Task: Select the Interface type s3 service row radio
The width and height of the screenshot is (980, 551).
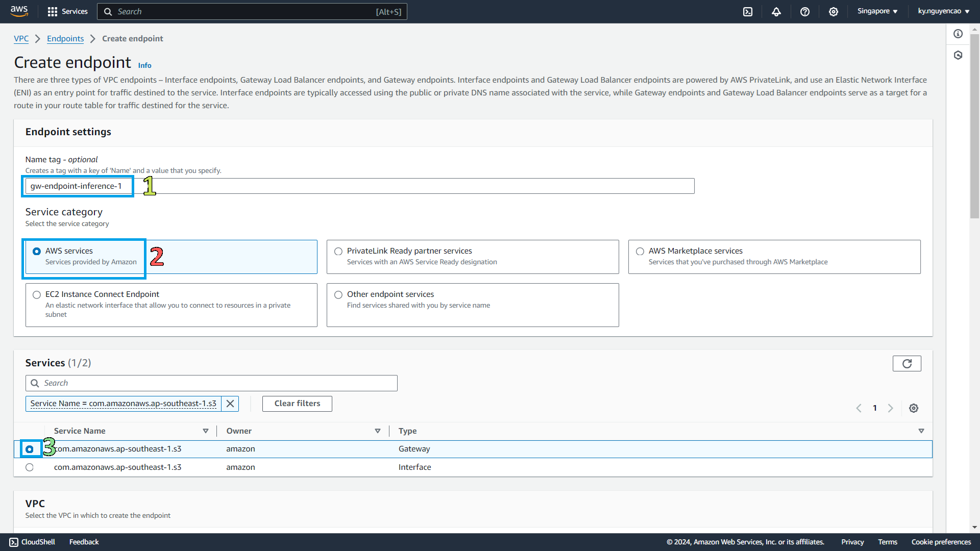Action: tap(30, 467)
